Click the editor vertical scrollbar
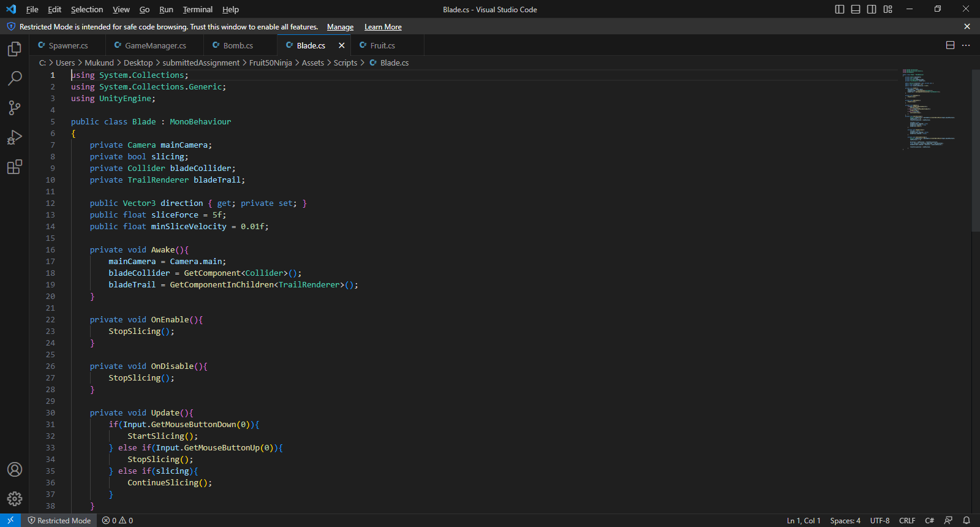980x527 pixels. click(x=976, y=150)
